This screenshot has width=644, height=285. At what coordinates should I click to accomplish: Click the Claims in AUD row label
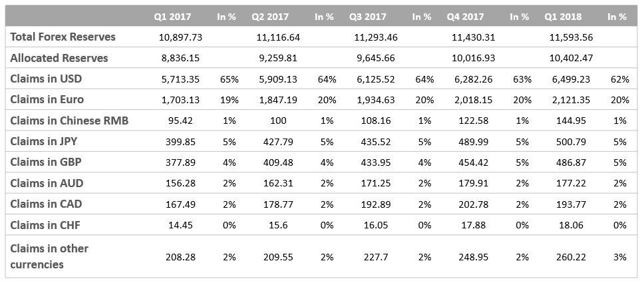pyautogui.click(x=47, y=183)
